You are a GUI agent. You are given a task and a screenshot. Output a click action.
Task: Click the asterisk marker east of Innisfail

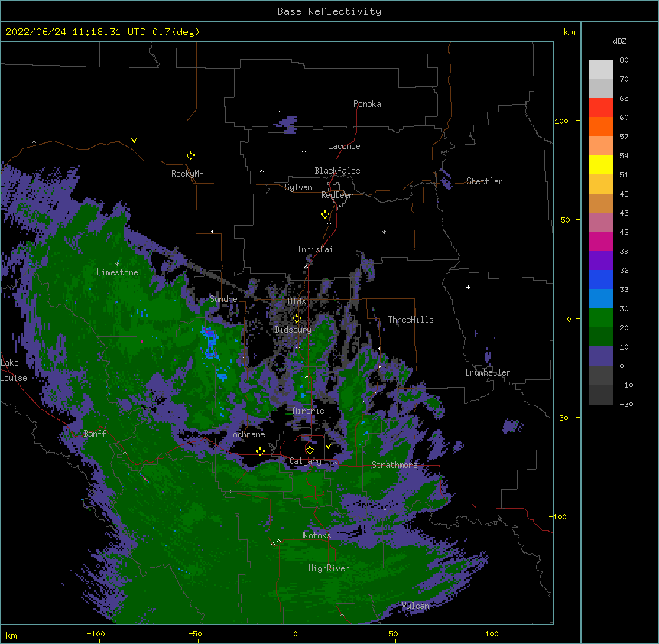[384, 232]
